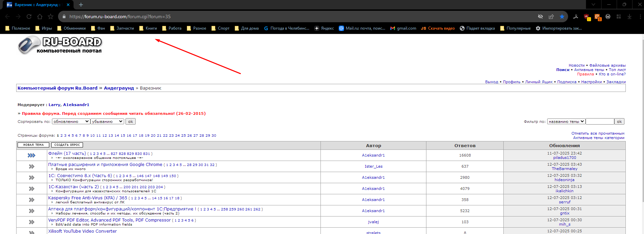The height and width of the screenshot is (234, 644).
Task: Open Kaspersky Free Anti-Virus topic
Action: tap(88, 198)
